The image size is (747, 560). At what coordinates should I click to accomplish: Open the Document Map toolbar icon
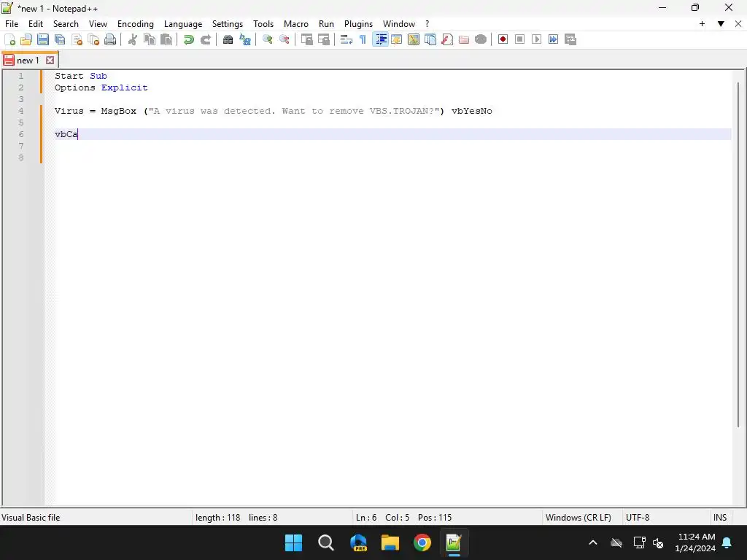[x=414, y=39]
